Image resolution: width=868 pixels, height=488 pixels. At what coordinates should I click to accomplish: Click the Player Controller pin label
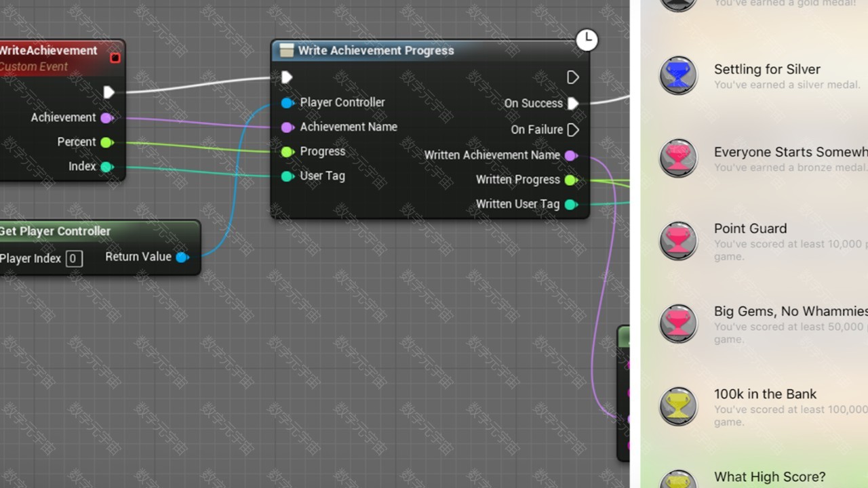342,102
